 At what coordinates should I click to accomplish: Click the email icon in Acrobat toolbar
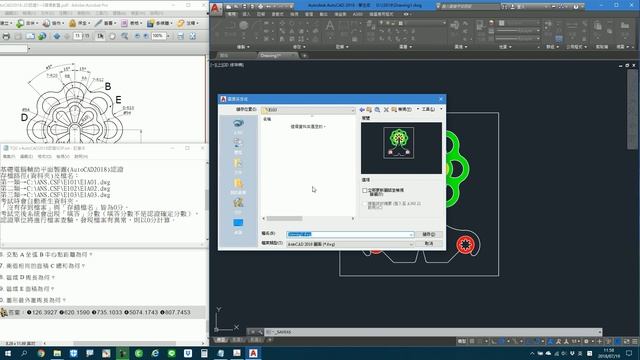(x=30, y=36)
